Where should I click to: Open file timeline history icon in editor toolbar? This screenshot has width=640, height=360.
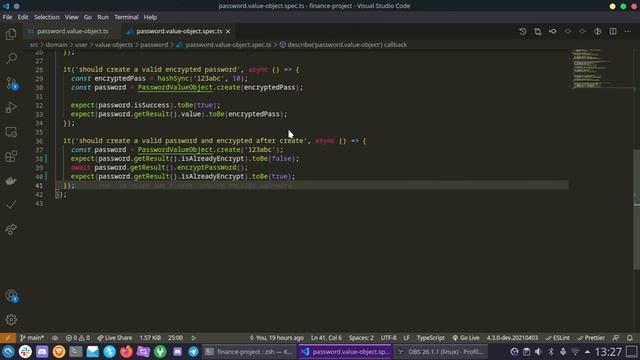(523, 31)
